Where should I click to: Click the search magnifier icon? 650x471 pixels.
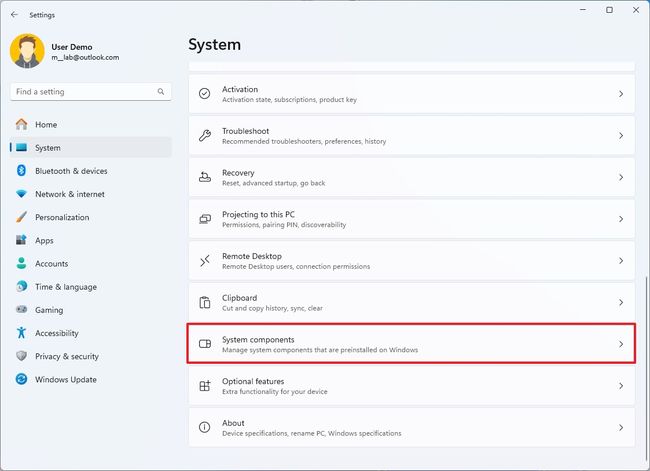pos(161,92)
